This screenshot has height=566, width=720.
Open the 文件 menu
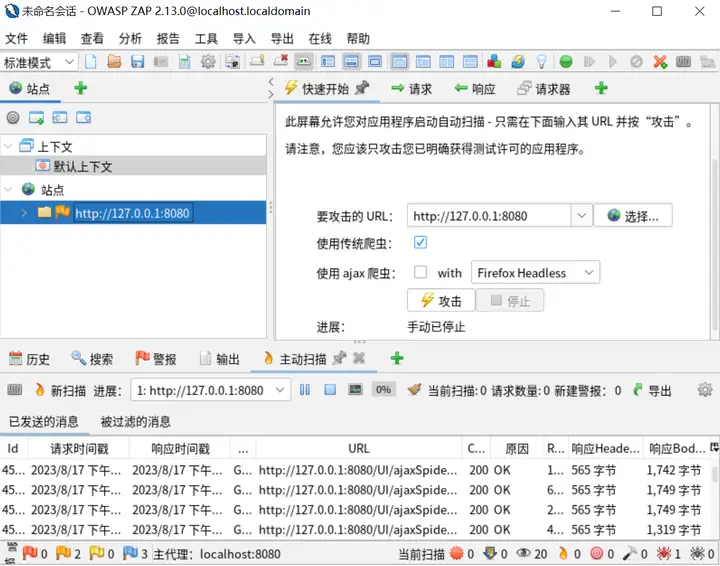(x=17, y=39)
